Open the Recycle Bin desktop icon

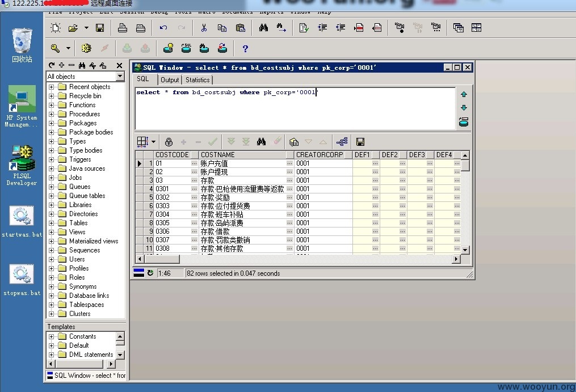point(22,45)
